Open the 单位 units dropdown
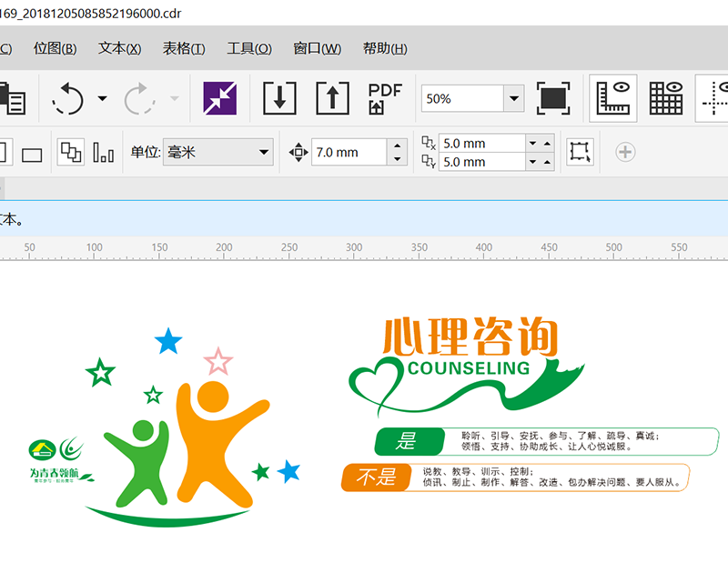The height and width of the screenshot is (583, 728). 264,152
